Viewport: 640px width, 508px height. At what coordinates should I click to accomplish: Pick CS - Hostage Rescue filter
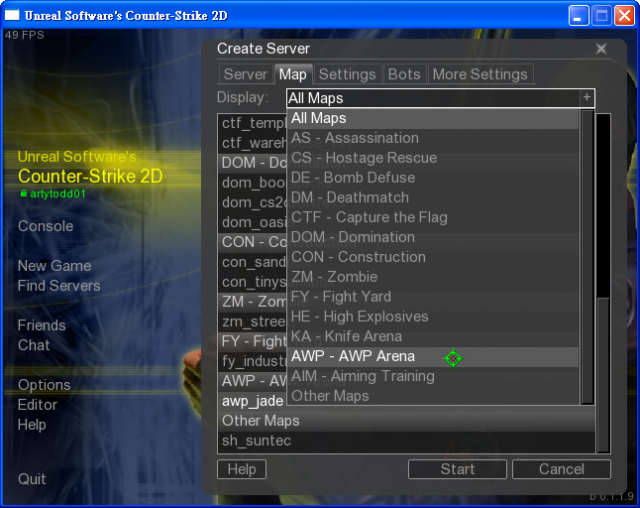tap(433, 158)
